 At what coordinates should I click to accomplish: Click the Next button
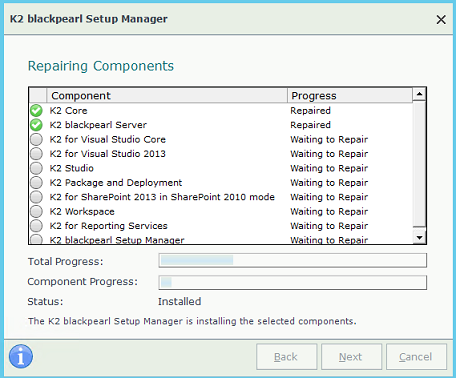click(x=351, y=357)
